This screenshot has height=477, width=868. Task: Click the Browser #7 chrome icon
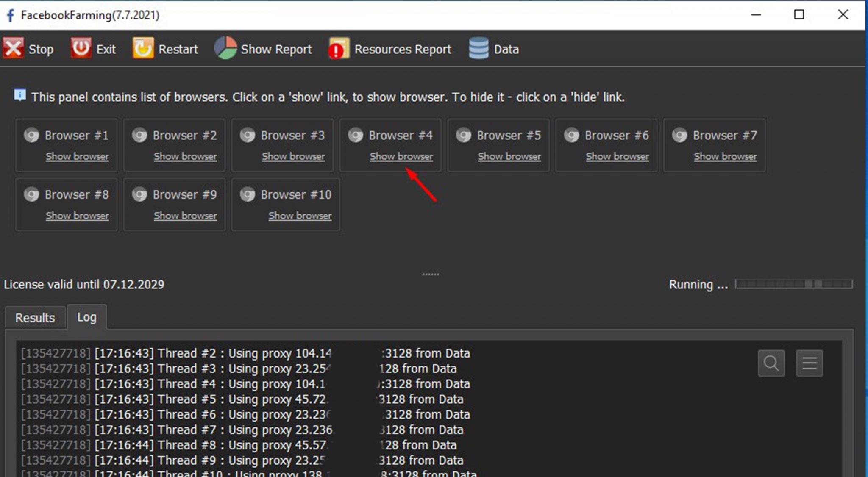[x=680, y=135]
